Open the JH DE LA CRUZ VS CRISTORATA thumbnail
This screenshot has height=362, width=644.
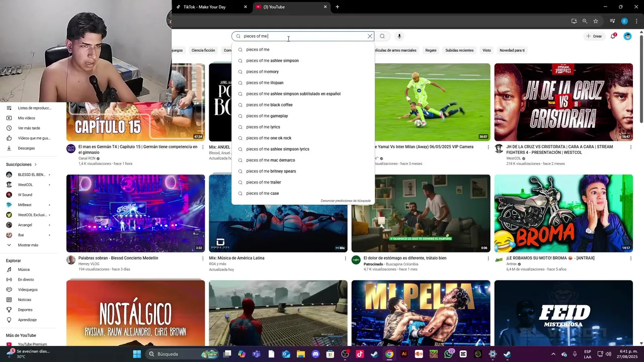click(x=563, y=102)
